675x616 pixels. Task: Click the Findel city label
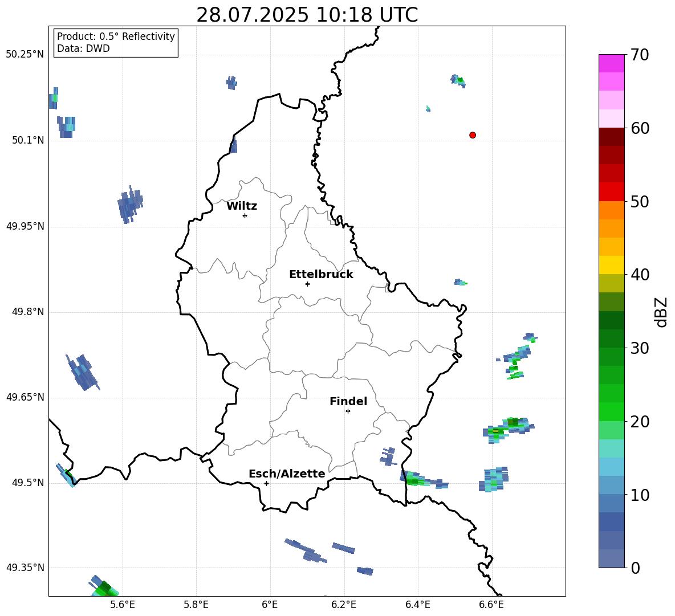point(348,401)
